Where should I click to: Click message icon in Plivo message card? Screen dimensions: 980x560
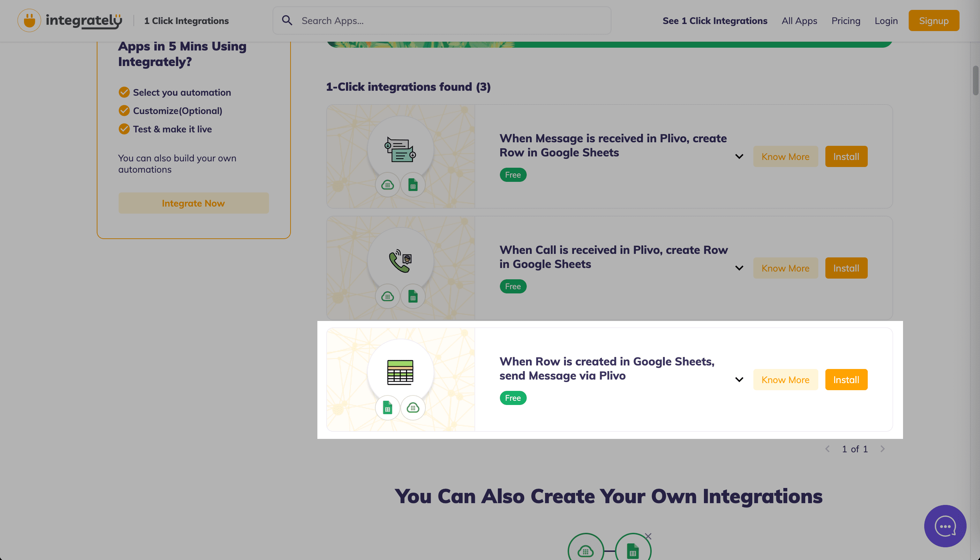(x=400, y=150)
